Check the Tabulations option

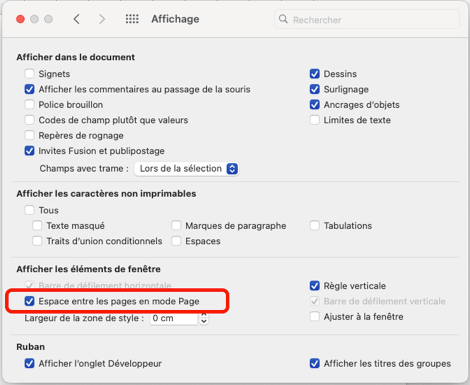click(x=315, y=226)
